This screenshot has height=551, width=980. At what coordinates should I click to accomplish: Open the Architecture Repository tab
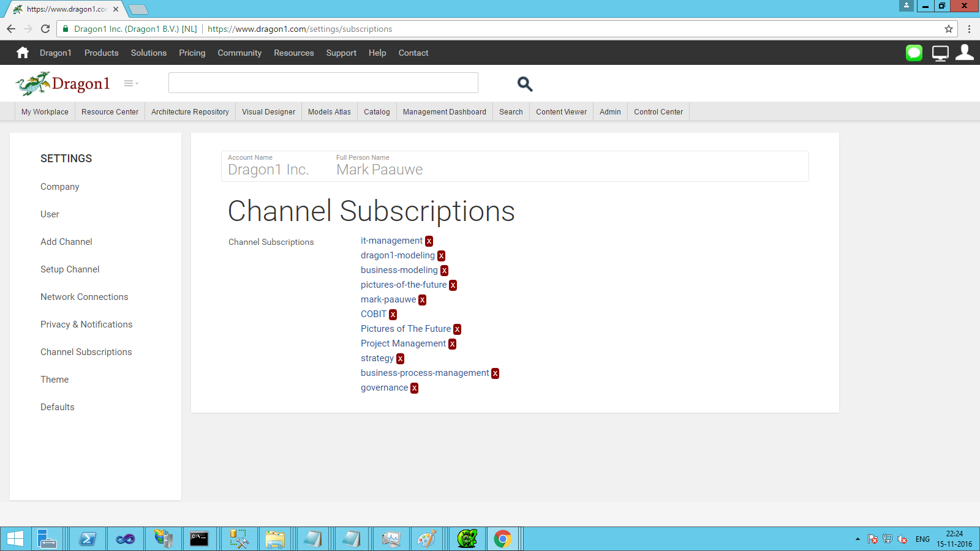pyautogui.click(x=190, y=111)
